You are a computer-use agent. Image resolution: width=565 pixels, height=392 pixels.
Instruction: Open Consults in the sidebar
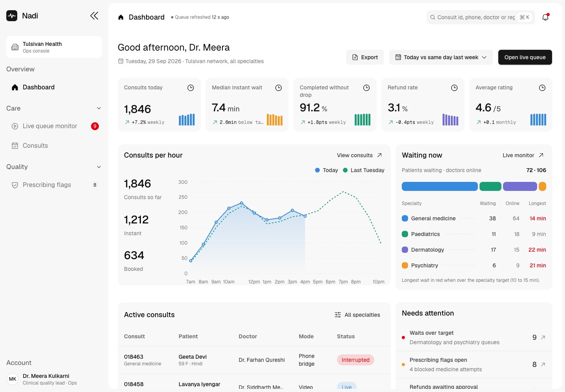(54, 146)
